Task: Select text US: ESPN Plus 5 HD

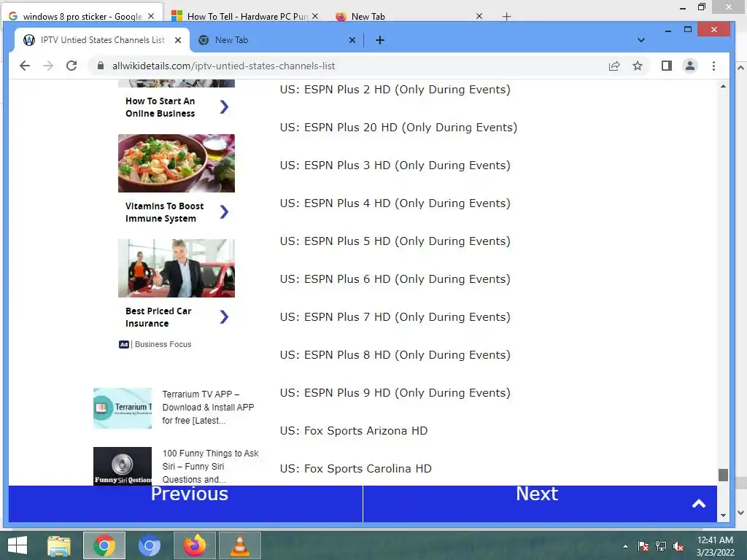Action: pyautogui.click(x=395, y=241)
